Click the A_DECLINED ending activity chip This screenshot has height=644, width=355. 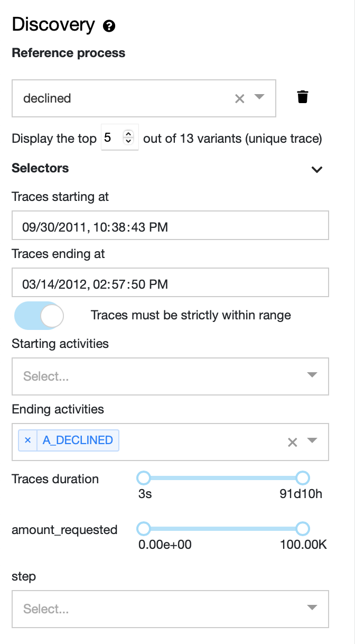pyautogui.click(x=69, y=440)
